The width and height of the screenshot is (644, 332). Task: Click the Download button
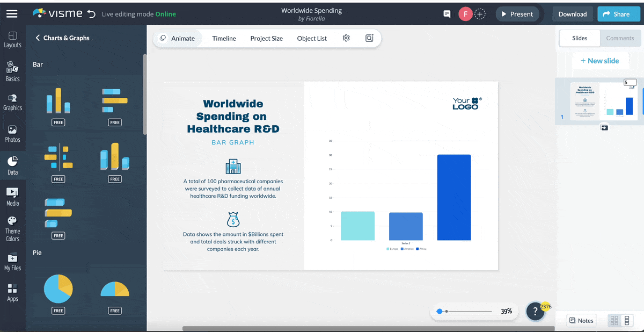(573, 14)
